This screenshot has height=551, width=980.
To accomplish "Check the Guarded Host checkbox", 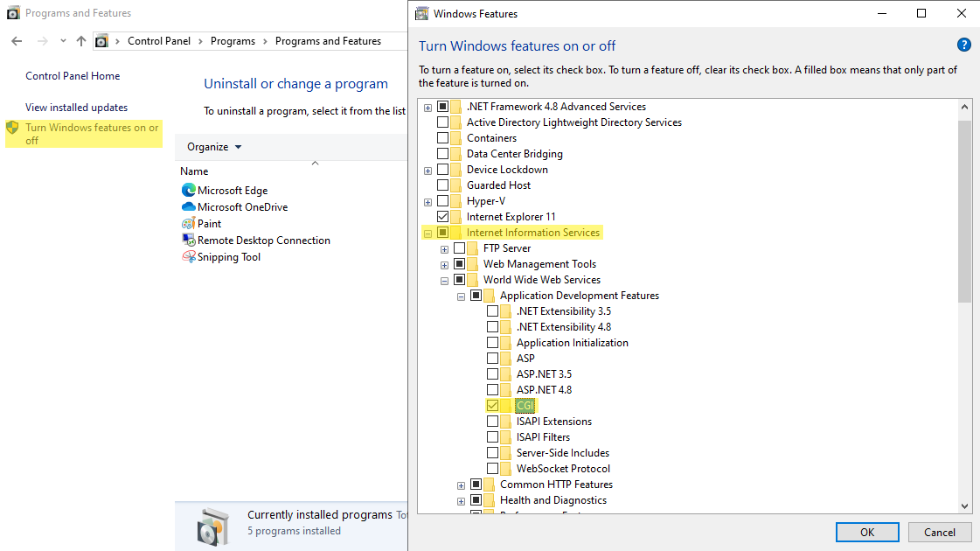I will coord(442,185).
